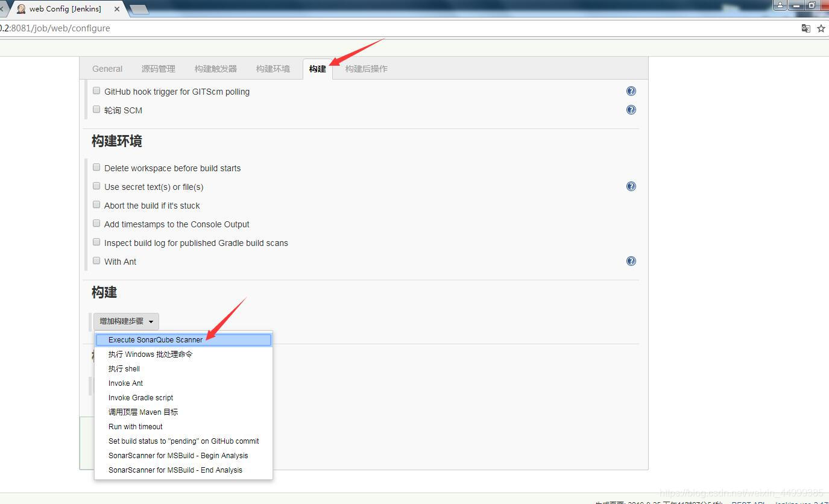Select the 构建 tab
The width and height of the screenshot is (829, 504).
click(x=318, y=69)
